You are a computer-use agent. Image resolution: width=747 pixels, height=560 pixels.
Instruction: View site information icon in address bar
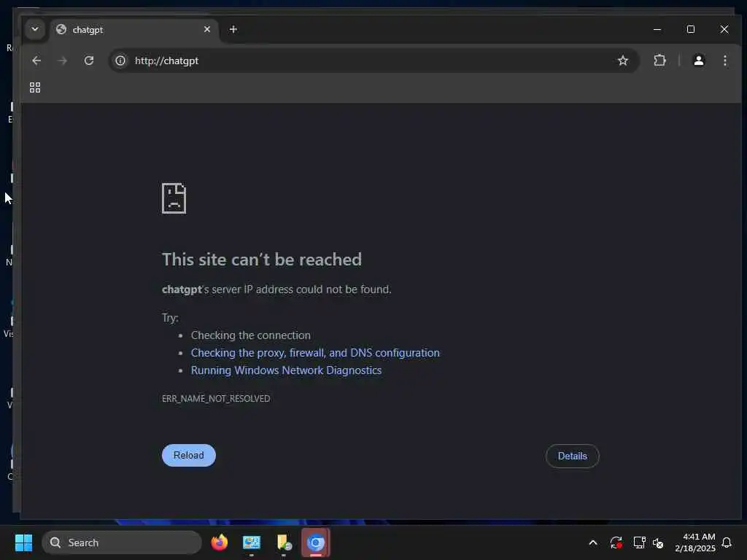tap(120, 61)
